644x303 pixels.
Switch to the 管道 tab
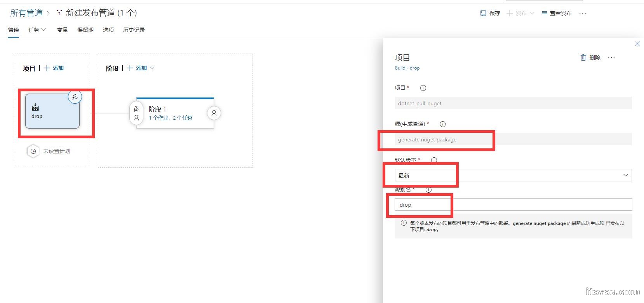[x=14, y=30]
